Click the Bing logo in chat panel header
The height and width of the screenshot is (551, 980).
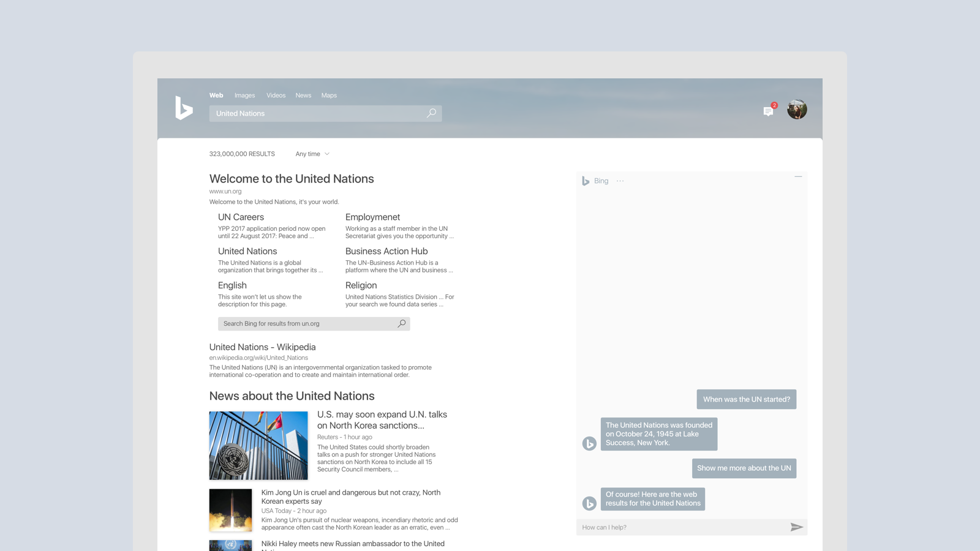[x=586, y=181]
